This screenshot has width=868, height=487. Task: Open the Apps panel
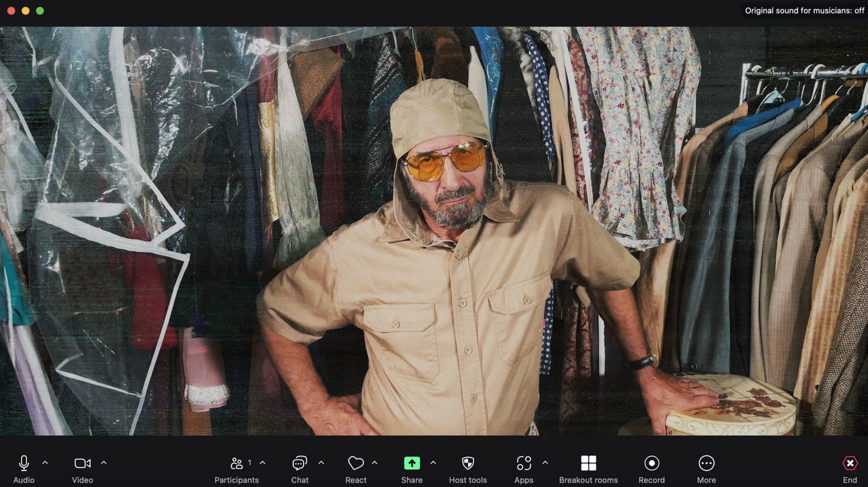[x=524, y=463]
